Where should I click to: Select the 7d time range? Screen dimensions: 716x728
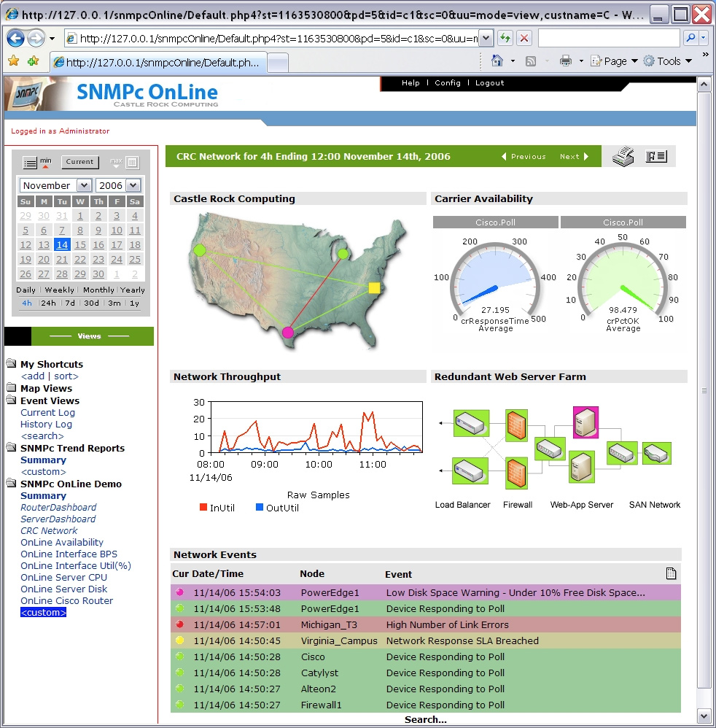click(70, 303)
